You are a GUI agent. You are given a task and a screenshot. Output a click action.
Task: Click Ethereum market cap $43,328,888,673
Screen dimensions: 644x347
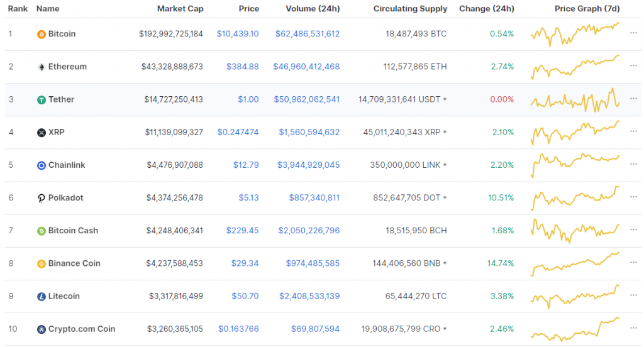click(x=172, y=67)
